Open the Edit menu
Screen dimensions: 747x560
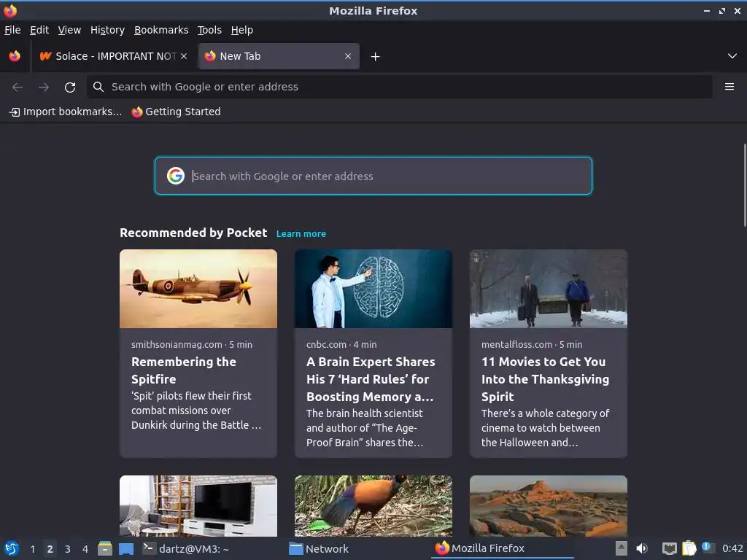[39, 30]
